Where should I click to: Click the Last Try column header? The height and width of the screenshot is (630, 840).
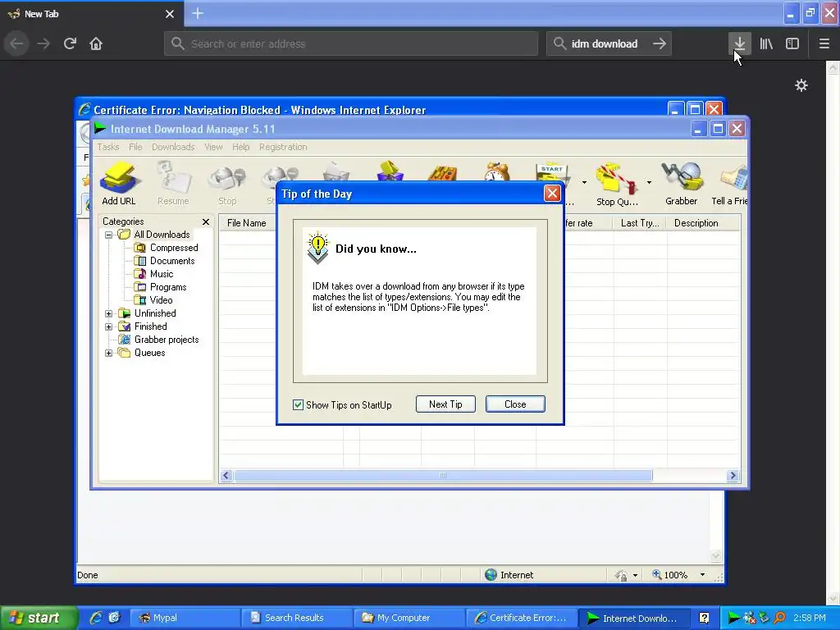640,223
